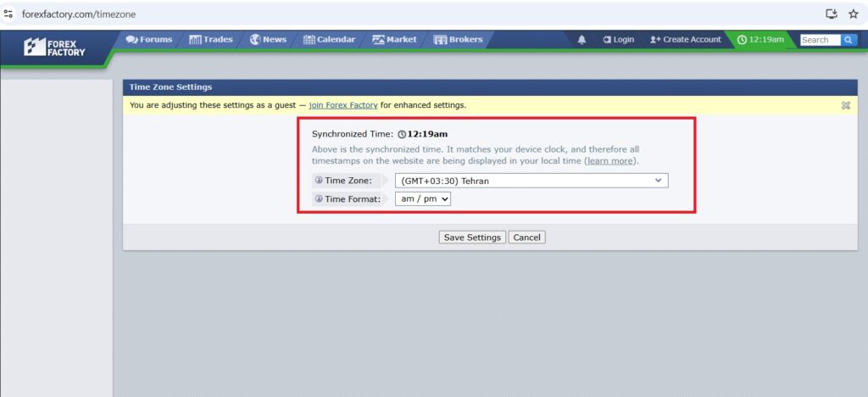The height and width of the screenshot is (397, 868).
Task: Click inside the Search input field
Action: (819, 40)
